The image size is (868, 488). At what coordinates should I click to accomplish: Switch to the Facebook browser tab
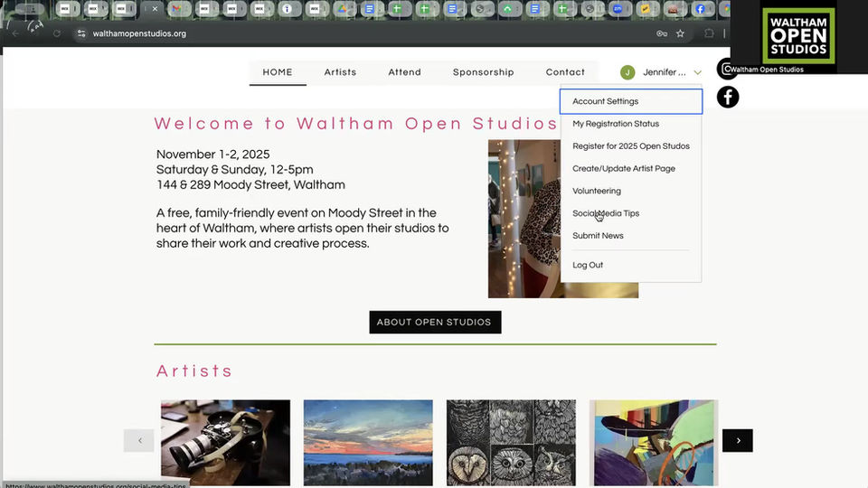[701, 9]
